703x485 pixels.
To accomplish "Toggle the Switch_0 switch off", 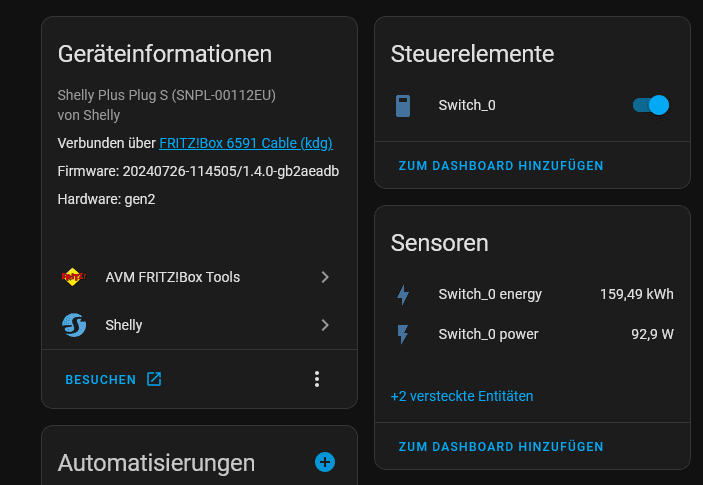I will (x=651, y=105).
